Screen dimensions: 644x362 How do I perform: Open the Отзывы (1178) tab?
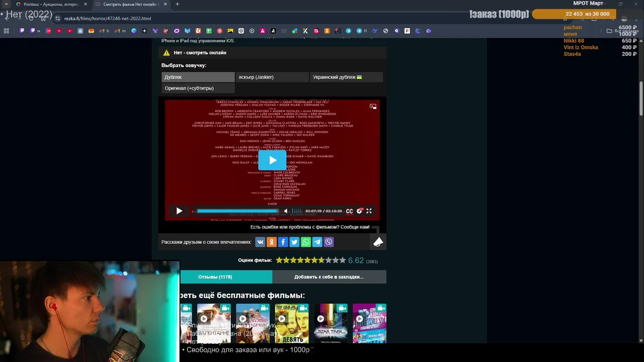226,277
